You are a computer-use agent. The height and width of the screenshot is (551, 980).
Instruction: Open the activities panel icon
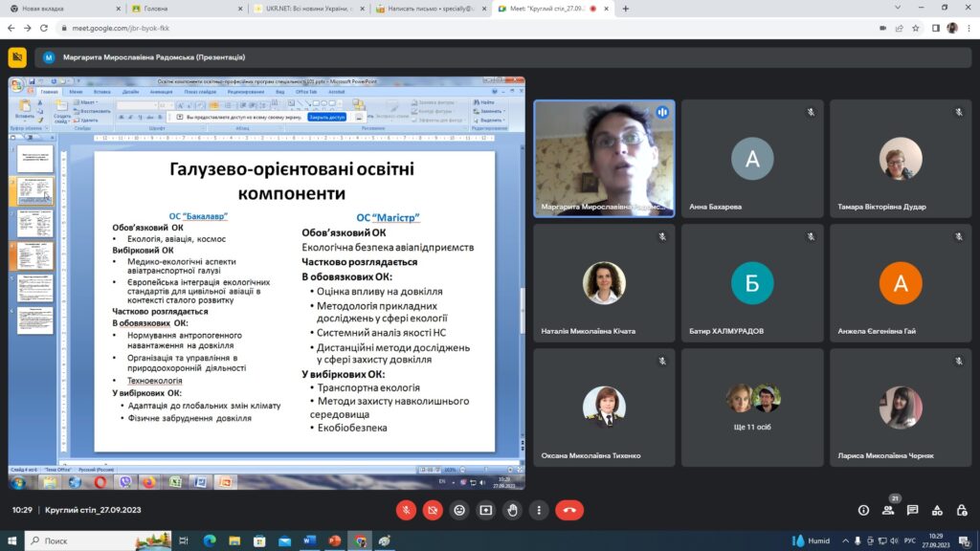point(937,510)
